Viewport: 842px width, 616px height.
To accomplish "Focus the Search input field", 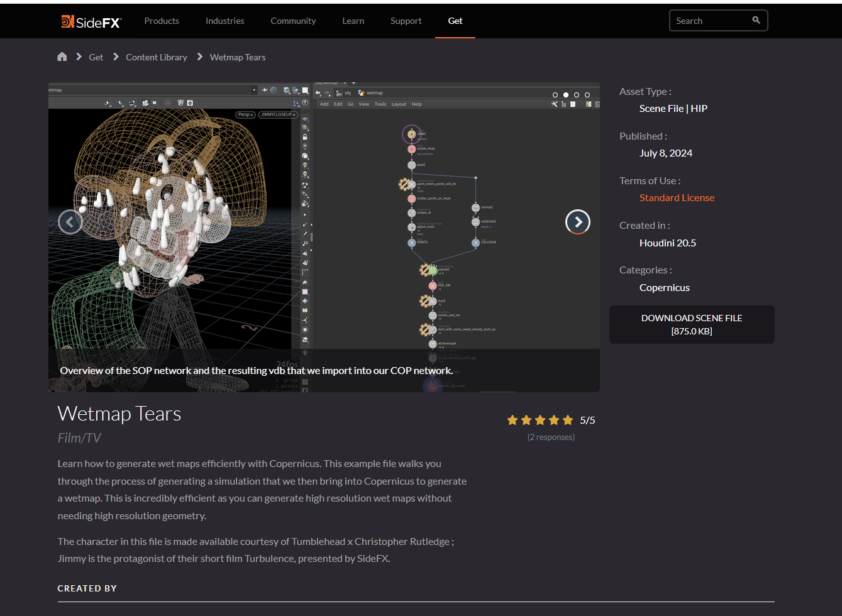I will [718, 21].
